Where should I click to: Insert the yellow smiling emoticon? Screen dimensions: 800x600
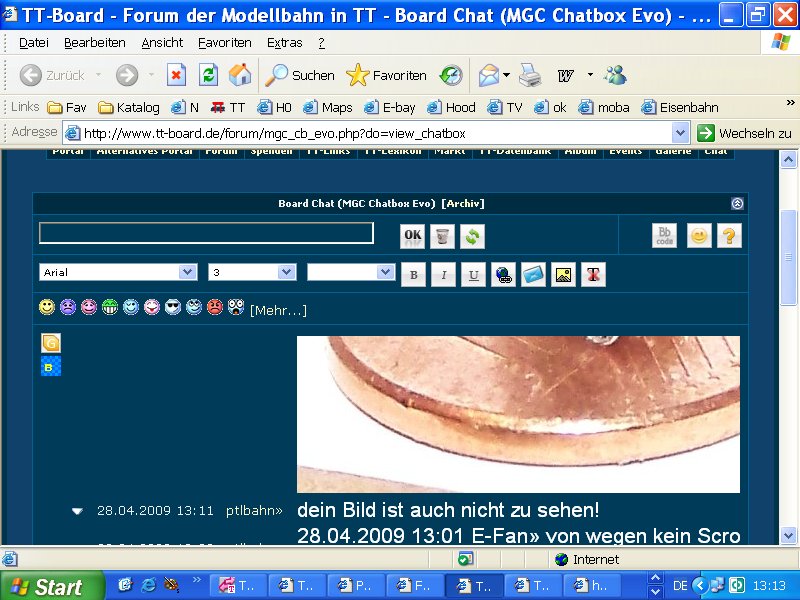point(47,307)
